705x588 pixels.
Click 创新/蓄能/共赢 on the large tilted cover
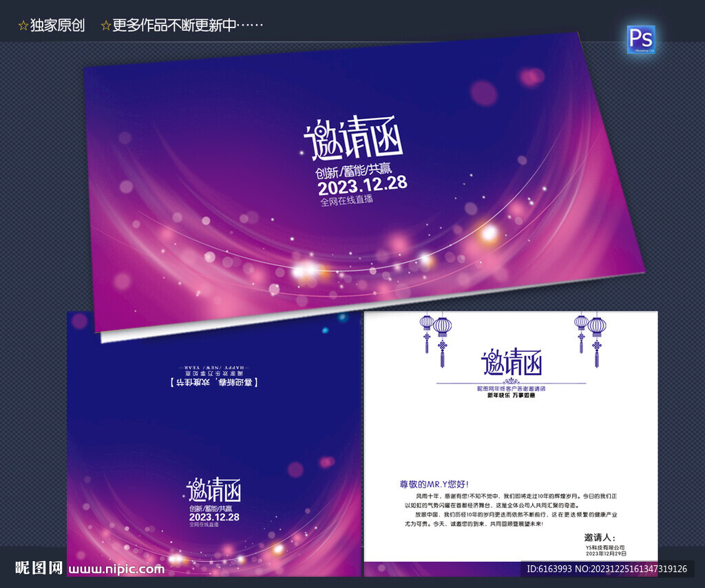(353, 171)
